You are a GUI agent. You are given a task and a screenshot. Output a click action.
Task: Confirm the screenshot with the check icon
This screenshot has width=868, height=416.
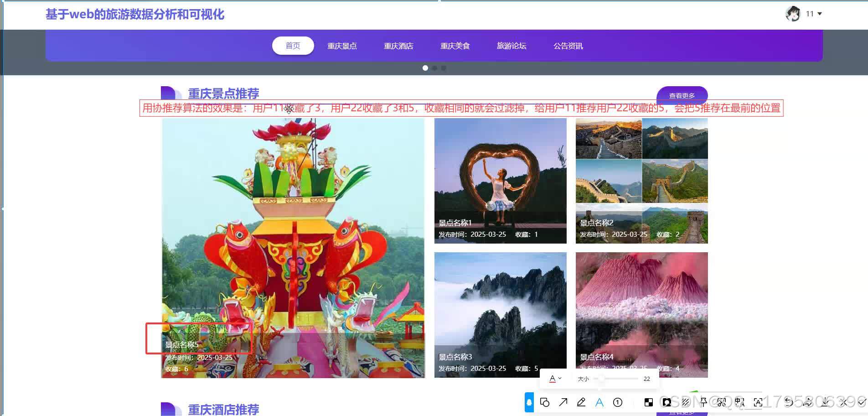click(862, 403)
